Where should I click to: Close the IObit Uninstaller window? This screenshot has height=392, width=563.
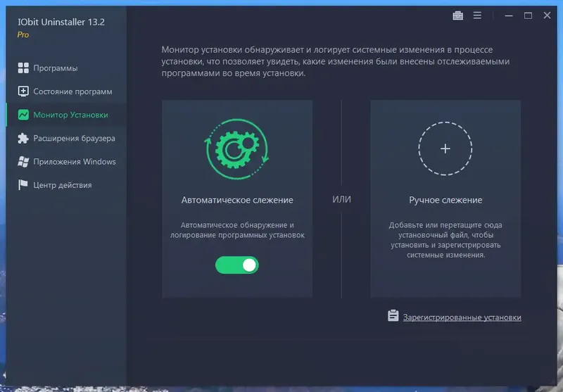[x=548, y=15]
